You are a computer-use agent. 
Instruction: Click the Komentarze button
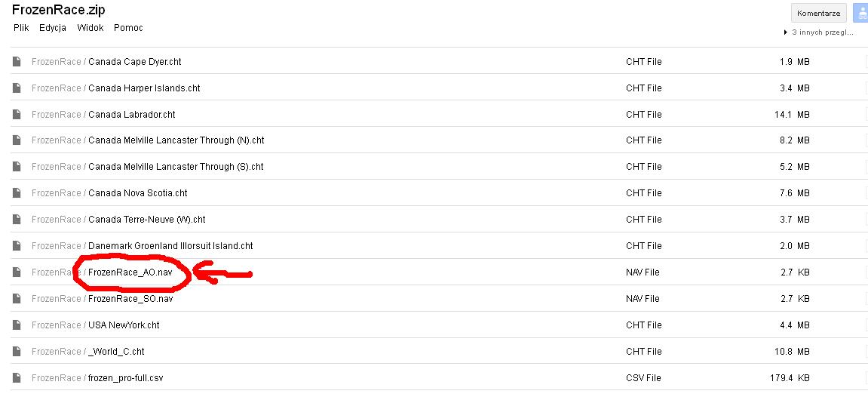point(818,13)
